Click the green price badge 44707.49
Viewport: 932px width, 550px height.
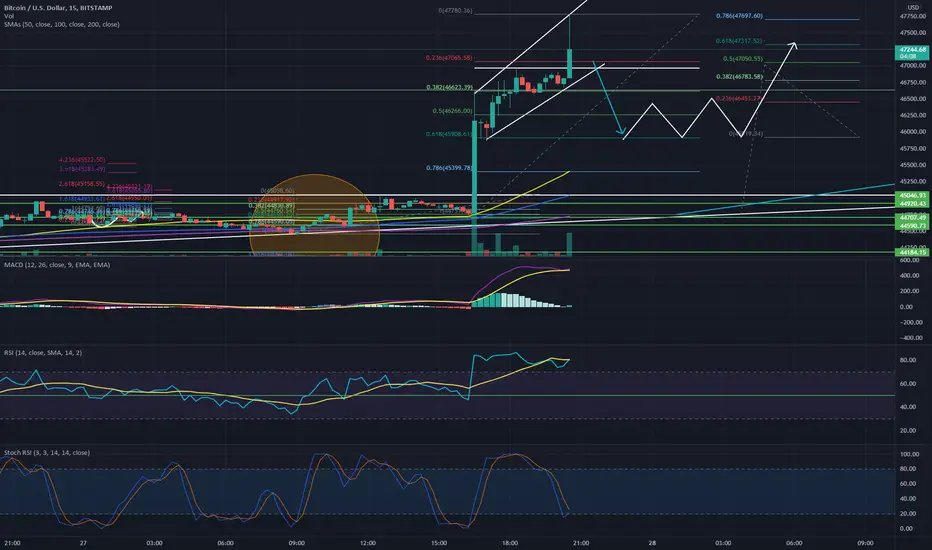point(912,218)
